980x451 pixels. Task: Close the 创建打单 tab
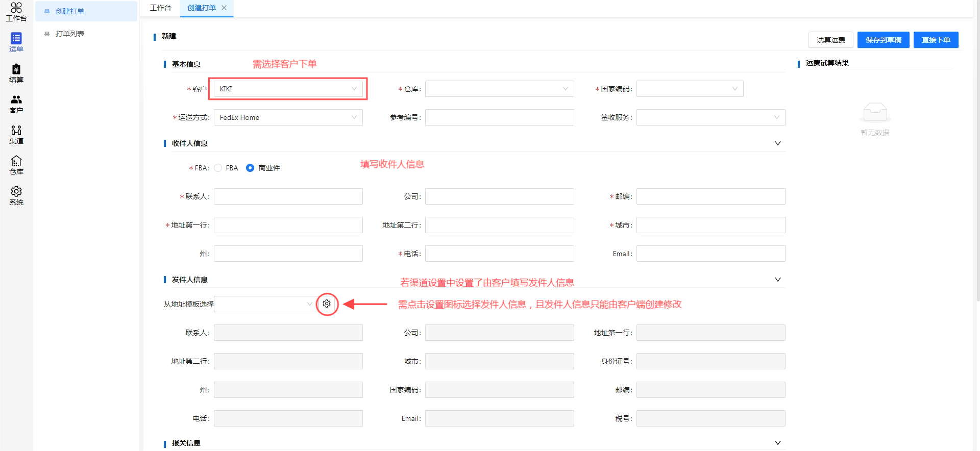click(x=224, y=8)
